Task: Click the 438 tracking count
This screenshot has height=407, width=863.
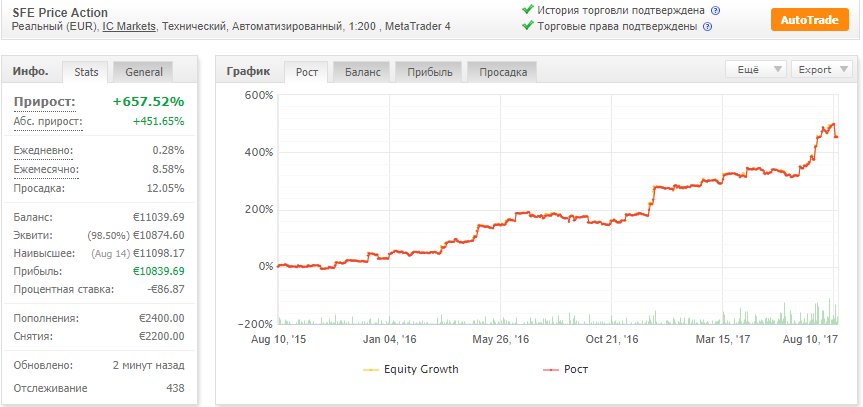Action: tap(175, 388)
